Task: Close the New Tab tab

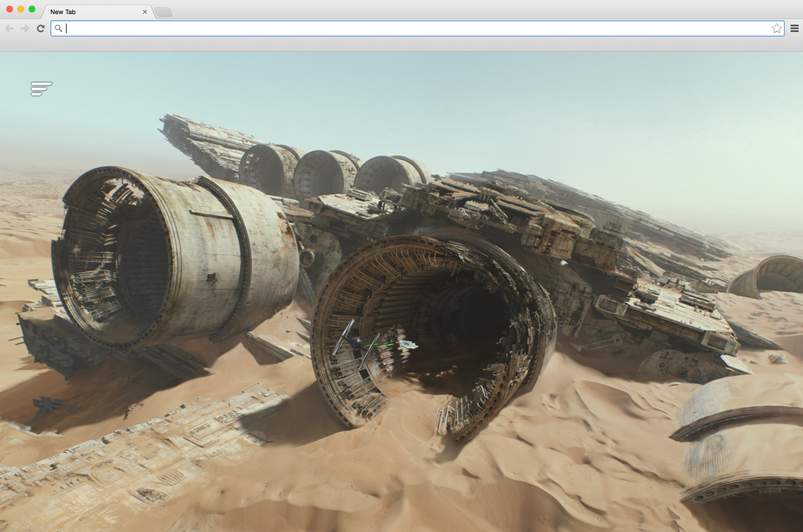Action: point(145,12)
